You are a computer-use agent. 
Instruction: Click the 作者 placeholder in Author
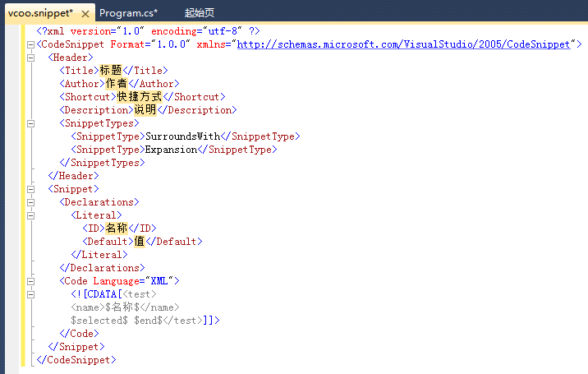tap(117, 84)
